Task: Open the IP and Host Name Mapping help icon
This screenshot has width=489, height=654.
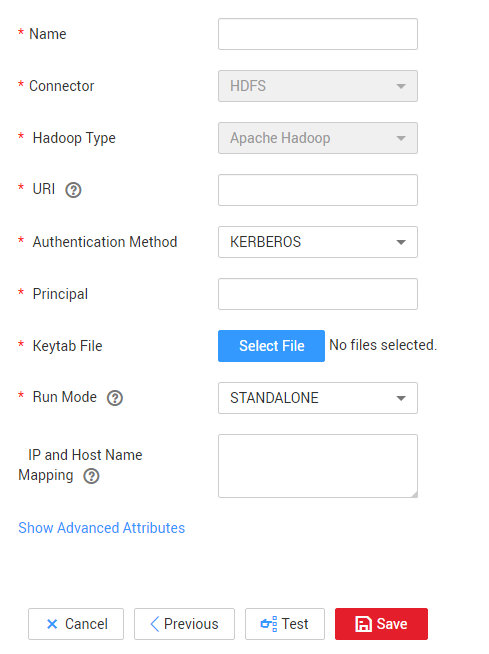Action: point(91,476)
